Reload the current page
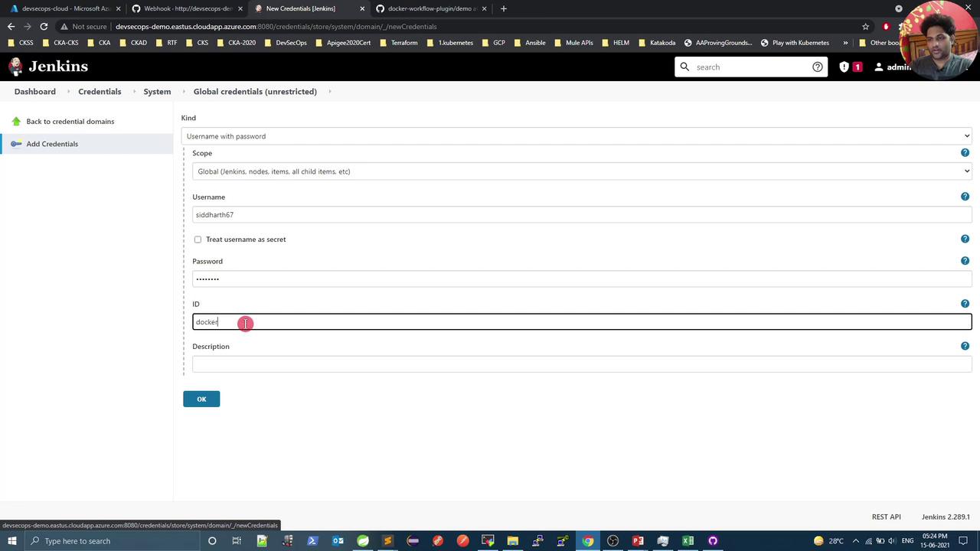This screenshot has width=980, height=551. [x=44, y=26]
